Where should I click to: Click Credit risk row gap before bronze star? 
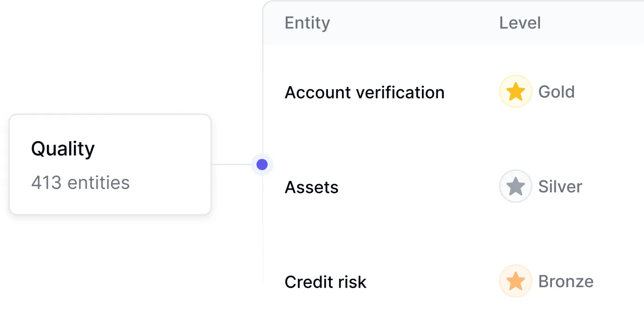click(432, 282)
